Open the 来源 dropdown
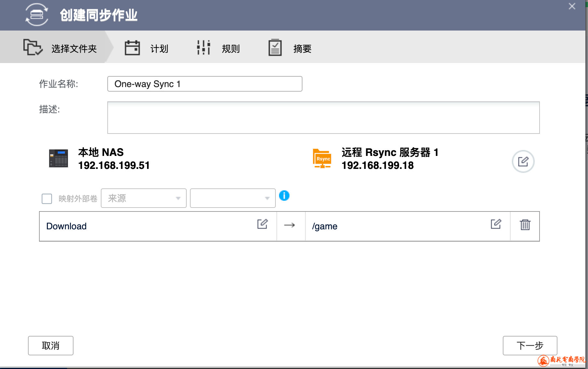This screenshot has width=588, height=369. click(143, 198)
